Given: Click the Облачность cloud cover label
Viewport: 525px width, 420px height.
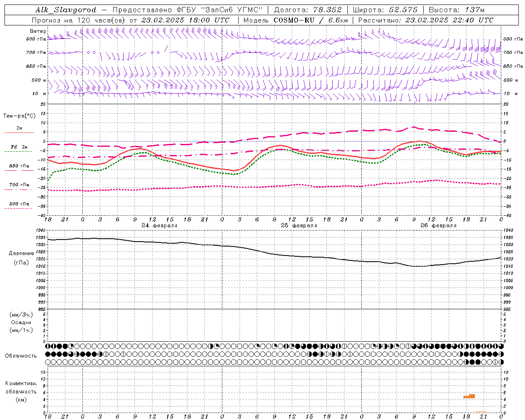Looking at the screenshot, I should click(x=21, y=356).
